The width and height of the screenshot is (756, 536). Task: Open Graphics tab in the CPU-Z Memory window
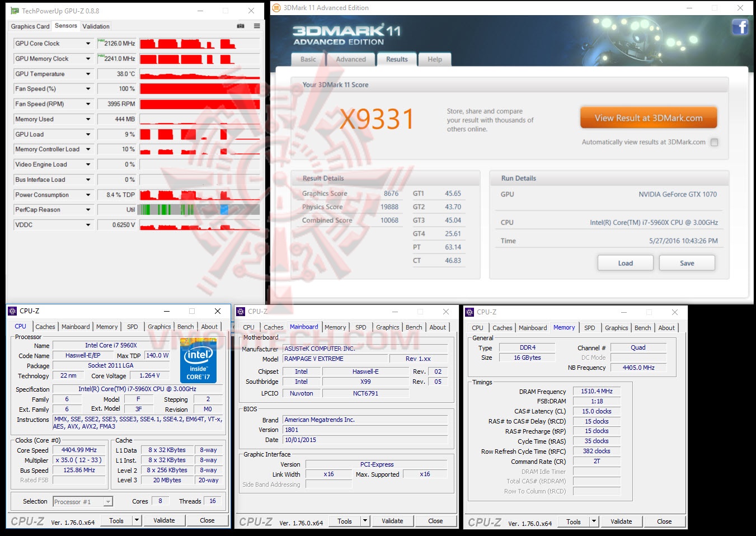(x=617, y=328)
